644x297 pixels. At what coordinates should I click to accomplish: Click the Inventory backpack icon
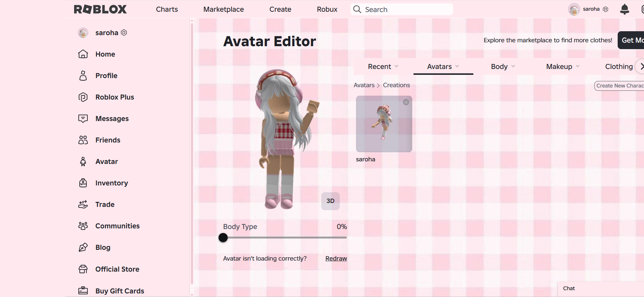pos(83,183)
